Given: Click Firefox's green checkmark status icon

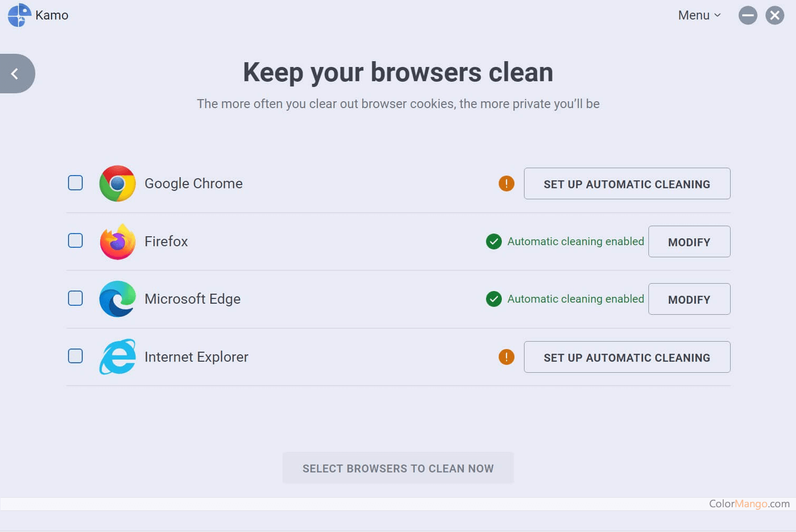Looking at the screenshot, I should coord(493,241).
